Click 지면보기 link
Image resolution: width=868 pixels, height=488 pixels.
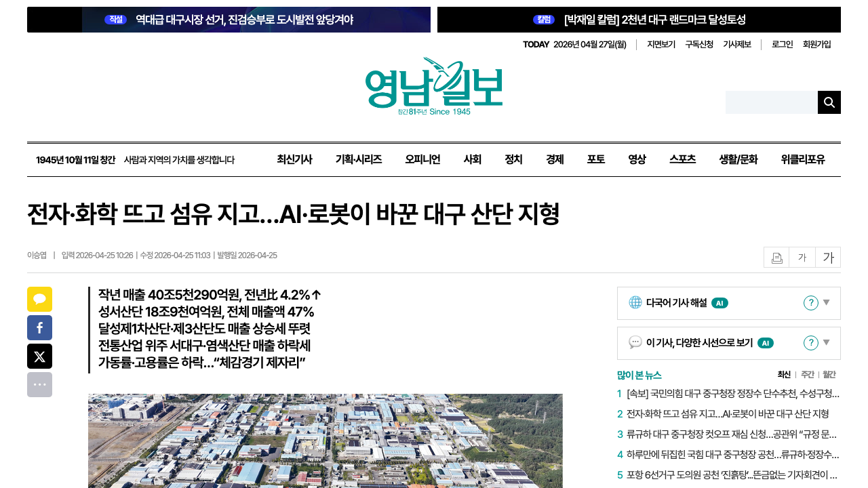pyautogui.click(x=661, y=45)
